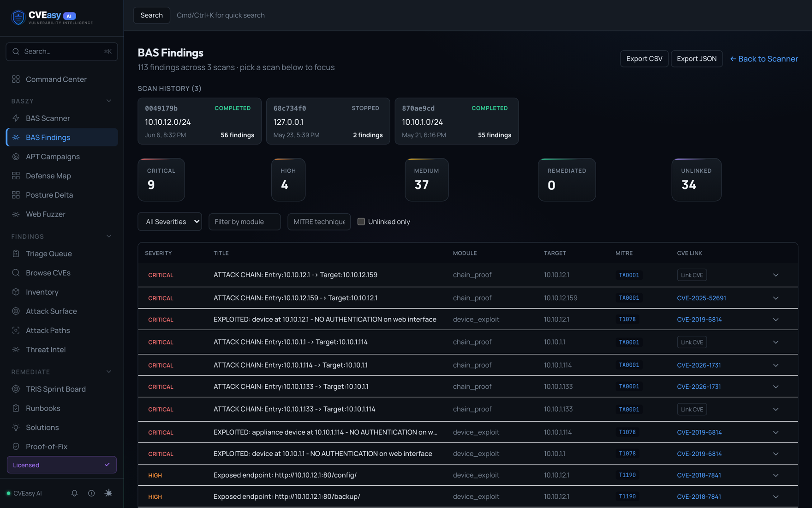
Task: Click Link CVE for target 10.10.12.1
Action: pos(692,275)
